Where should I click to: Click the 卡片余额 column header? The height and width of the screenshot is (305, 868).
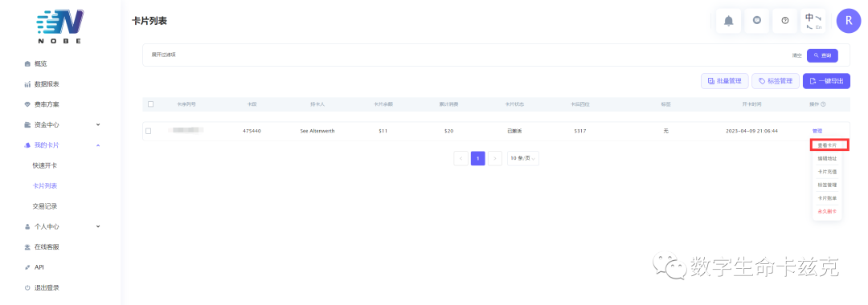[383, 104]
